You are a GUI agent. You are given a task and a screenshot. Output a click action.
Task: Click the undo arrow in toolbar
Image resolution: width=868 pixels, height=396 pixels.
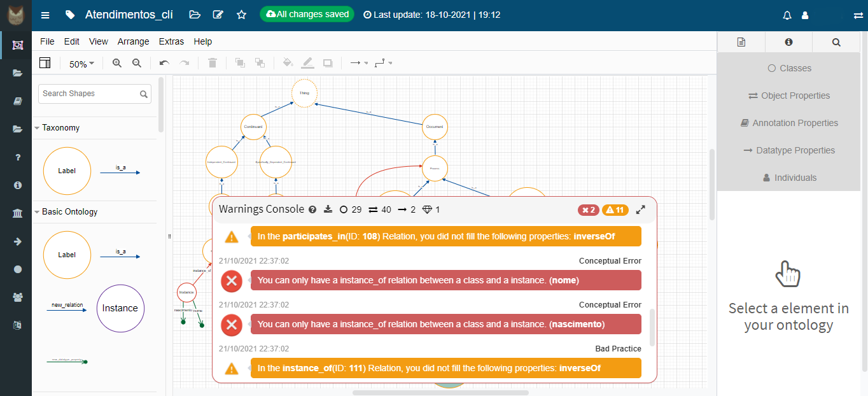[x=164, y=63]
